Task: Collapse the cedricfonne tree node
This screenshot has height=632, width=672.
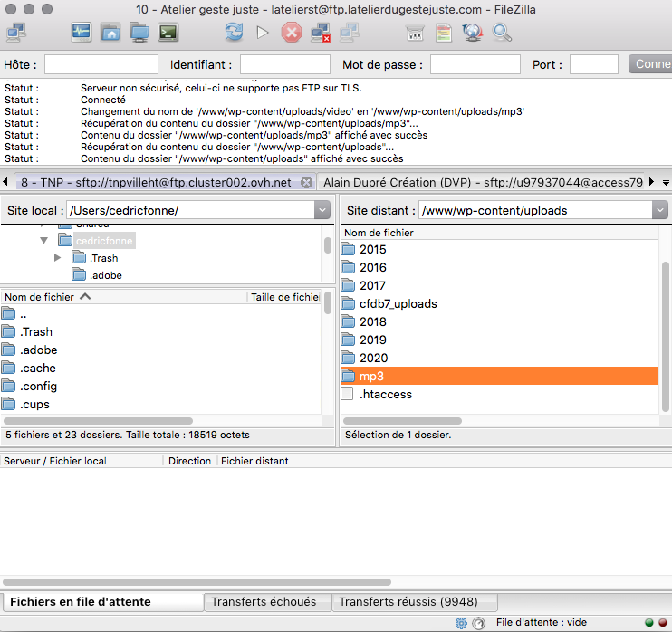Action: pos(43,240)
